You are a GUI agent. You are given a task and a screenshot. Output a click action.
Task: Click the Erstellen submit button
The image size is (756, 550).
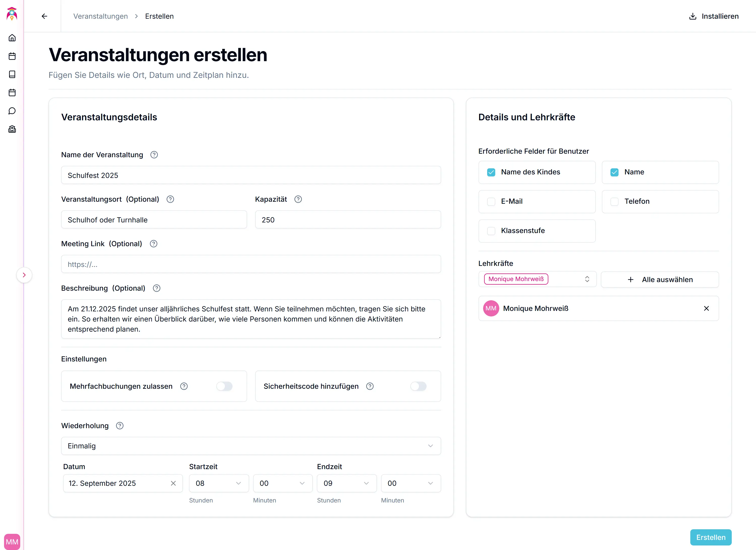pyautogui.click(x=710, y=537)
